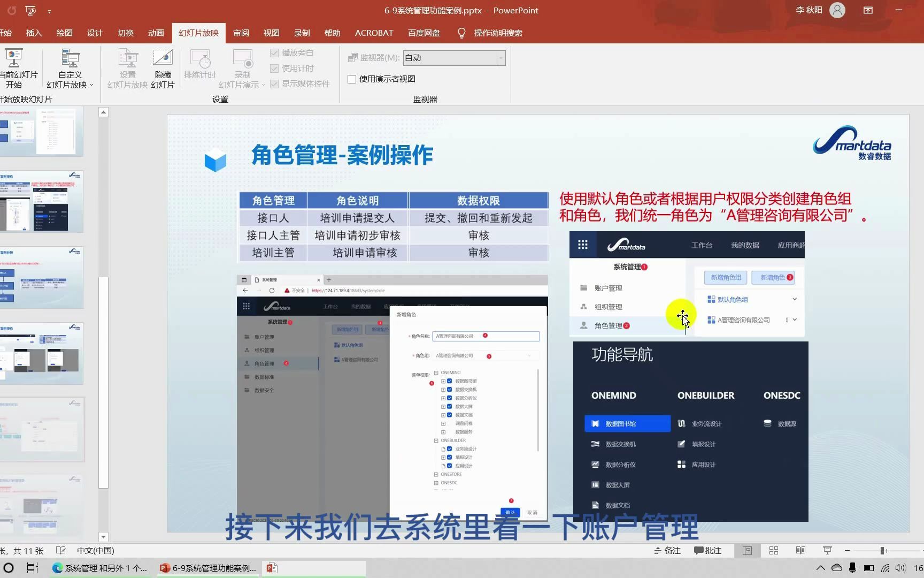This screenshot has width=924, height=578.
Task: Click 取消 in 新增角色 dialog
Action: click(x=532, y=512)
